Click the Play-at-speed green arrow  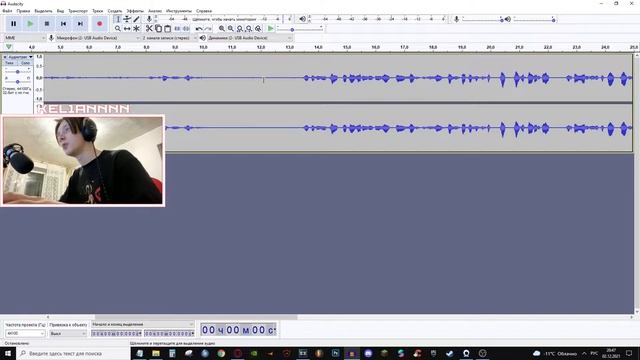pyautogui.click(x=270, y=29)
